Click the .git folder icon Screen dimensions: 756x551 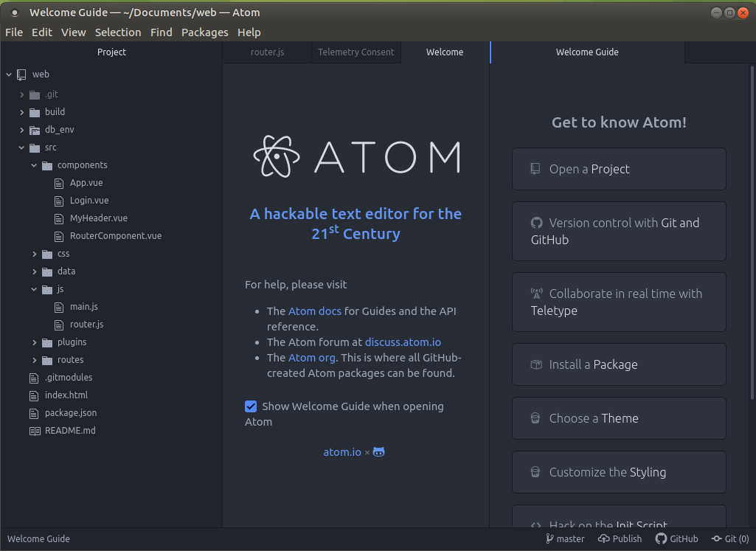[x=35, y=94]
